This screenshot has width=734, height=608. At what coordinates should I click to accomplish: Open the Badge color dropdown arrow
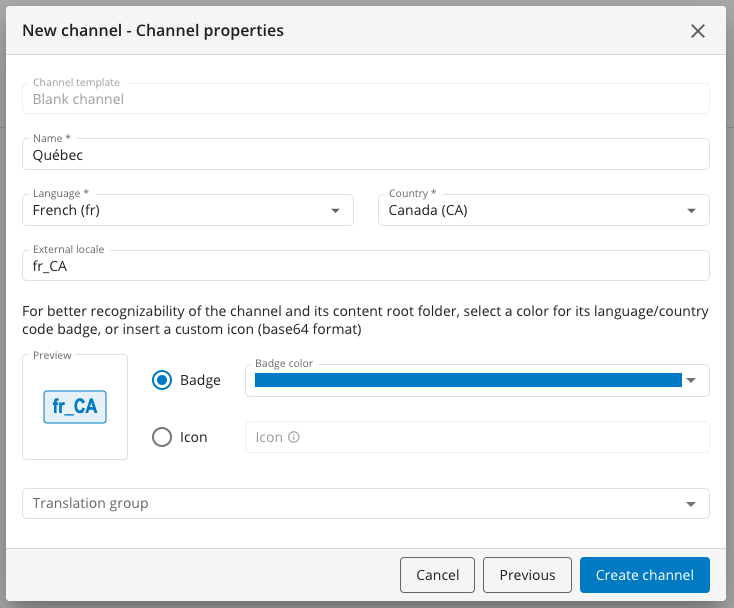pos(691,380)
